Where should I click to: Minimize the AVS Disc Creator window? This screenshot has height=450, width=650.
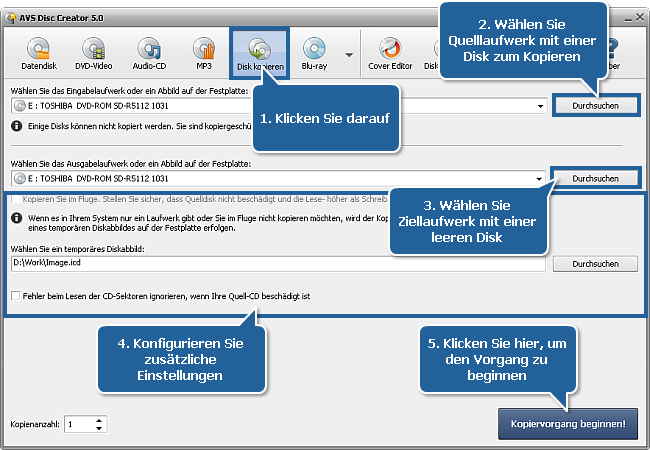click(x=628, y=18)
